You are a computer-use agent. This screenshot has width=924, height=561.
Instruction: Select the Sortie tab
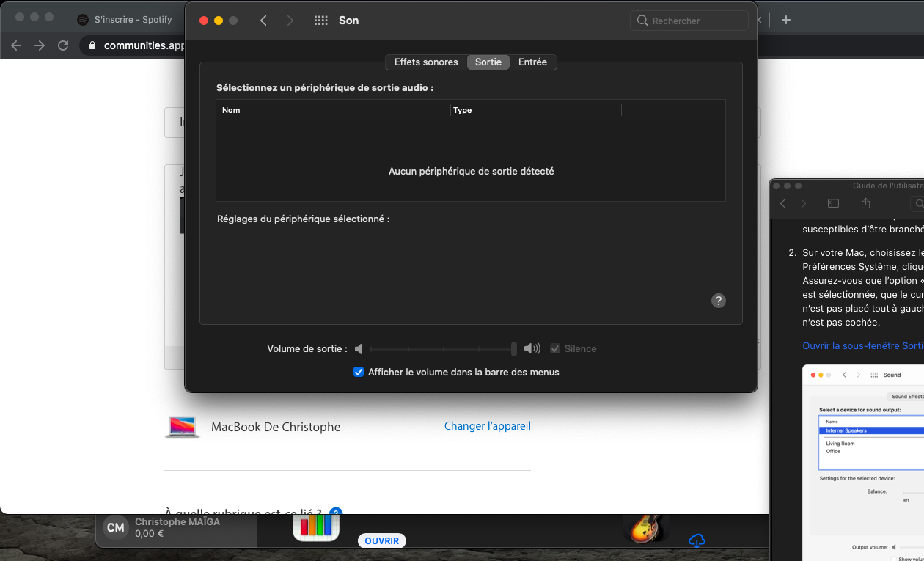pyautogui.click(x=488, y=62)
